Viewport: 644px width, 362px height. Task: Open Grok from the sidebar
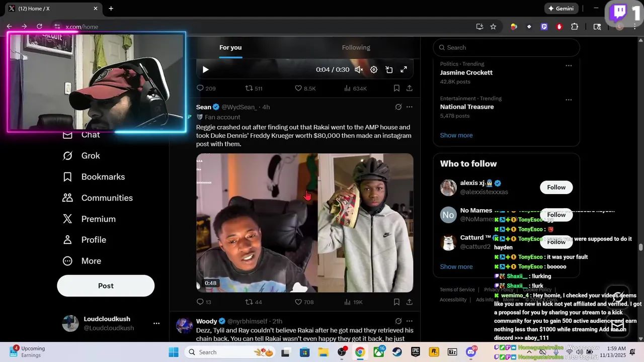pos(81,156)
